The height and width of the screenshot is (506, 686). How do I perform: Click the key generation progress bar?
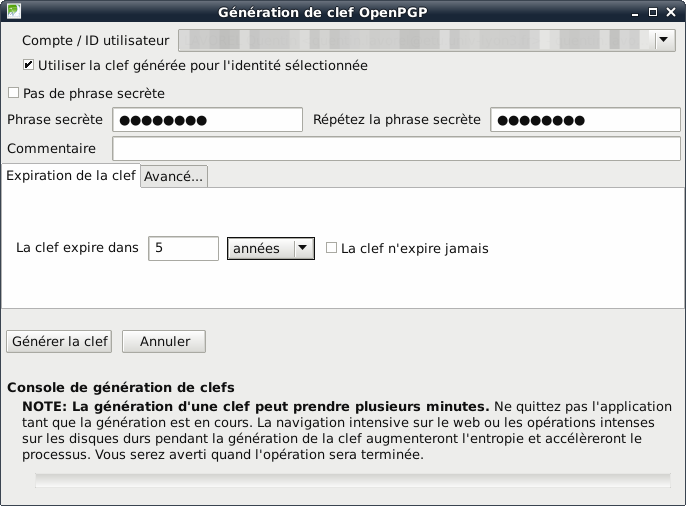[x=352, y=480]
